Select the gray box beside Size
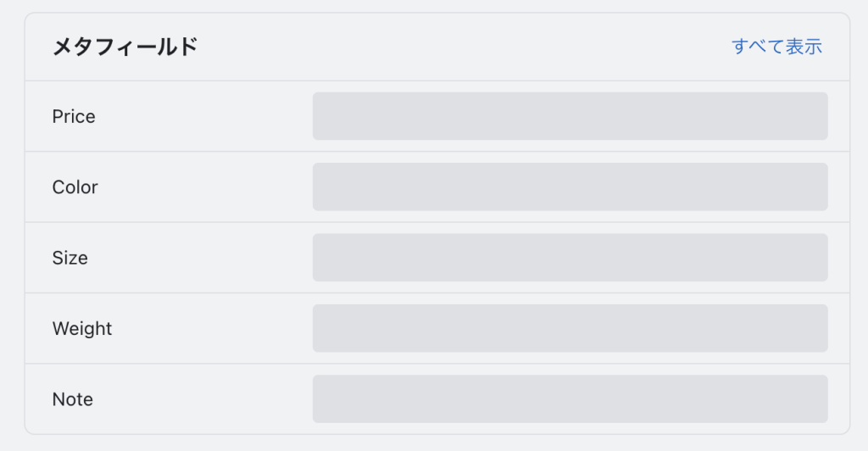The width and height of the screenshot is (868, 451). (x=570, y=258)
